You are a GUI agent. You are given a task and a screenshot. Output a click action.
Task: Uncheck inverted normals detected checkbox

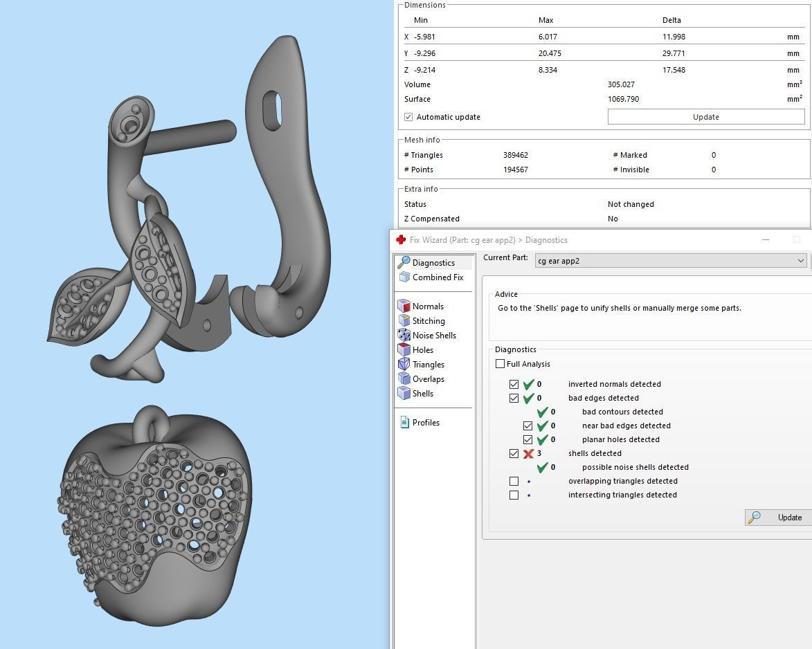click(x=514, y=384)
